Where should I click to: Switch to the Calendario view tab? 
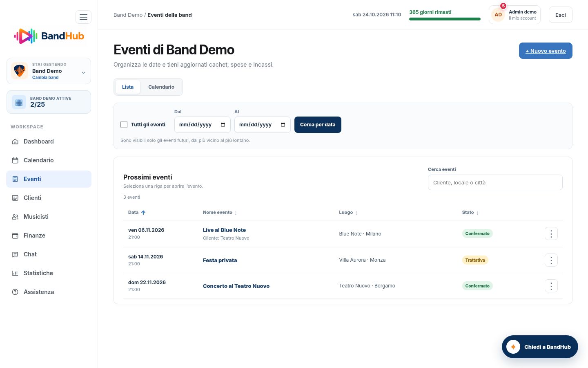[x=161, y=87]
